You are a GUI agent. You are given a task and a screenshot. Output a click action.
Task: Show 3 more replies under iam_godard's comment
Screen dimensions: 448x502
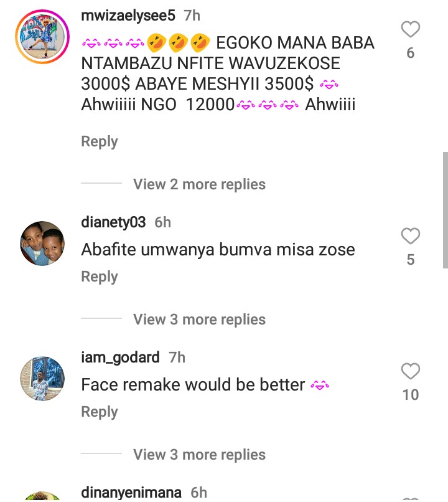(x=199, y=455)
